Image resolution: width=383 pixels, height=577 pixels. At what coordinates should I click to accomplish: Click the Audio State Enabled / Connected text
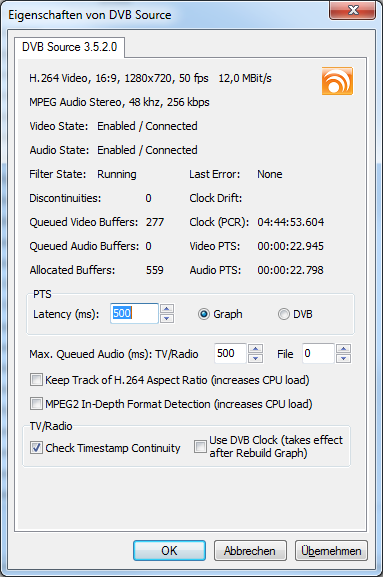point(147,150)
